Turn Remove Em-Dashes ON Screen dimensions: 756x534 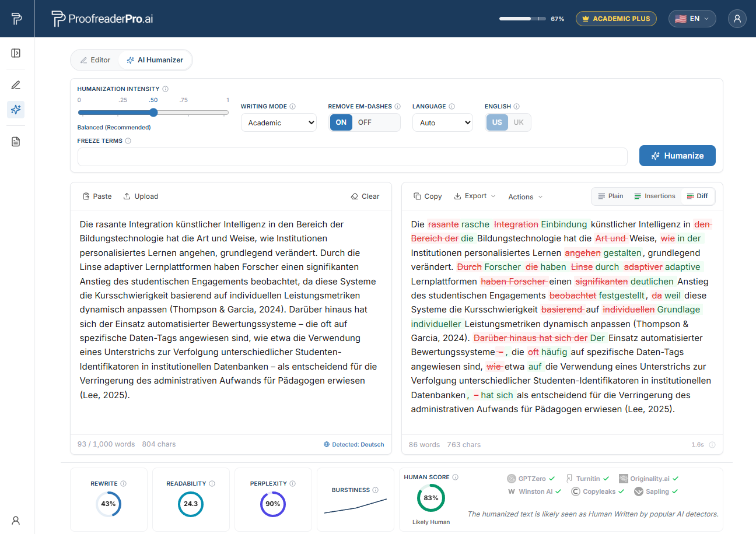click(x=341, y=122)
